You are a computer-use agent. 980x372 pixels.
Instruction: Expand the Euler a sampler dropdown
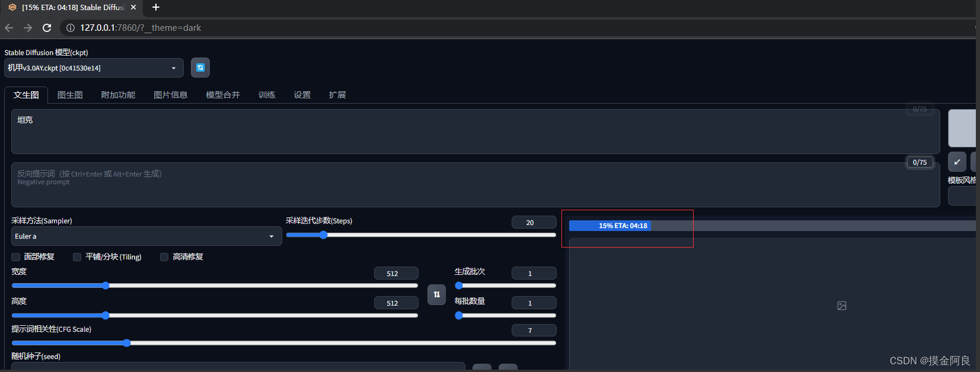[x=146, y=236]
